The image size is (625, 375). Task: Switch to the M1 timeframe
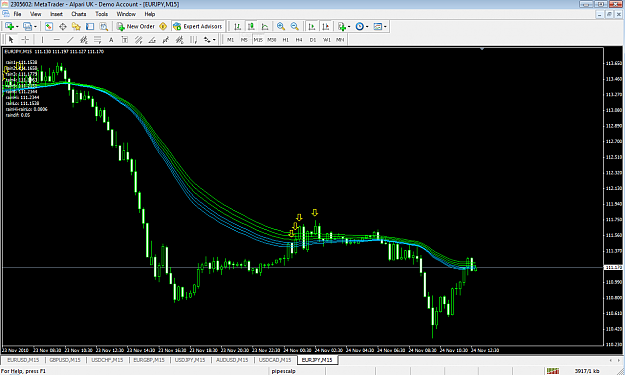(x=230, y=40)
